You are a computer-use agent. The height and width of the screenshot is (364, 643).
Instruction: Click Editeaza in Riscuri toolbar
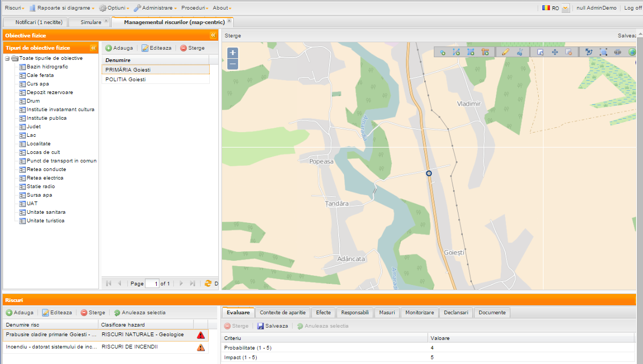tap(57, 313)
